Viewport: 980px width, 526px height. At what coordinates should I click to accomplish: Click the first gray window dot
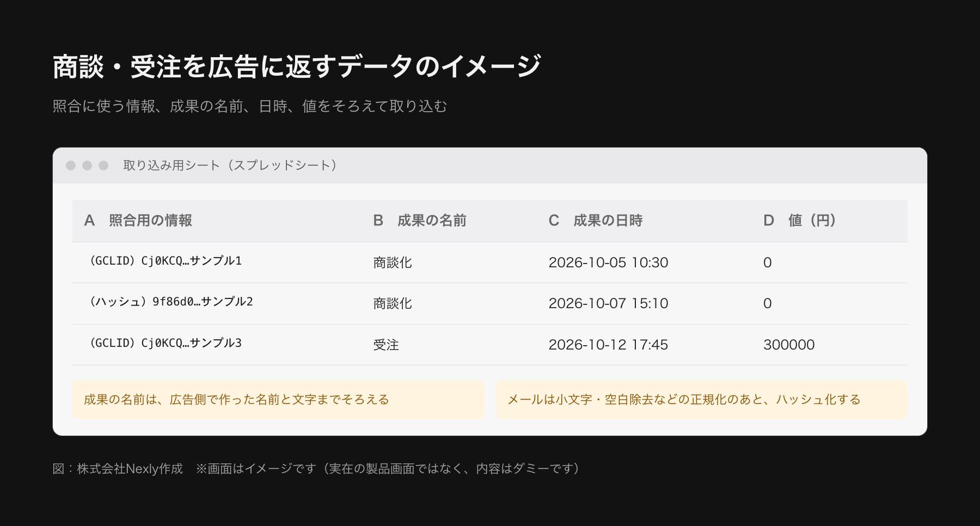pyautogui.click(x=71, y=166)
